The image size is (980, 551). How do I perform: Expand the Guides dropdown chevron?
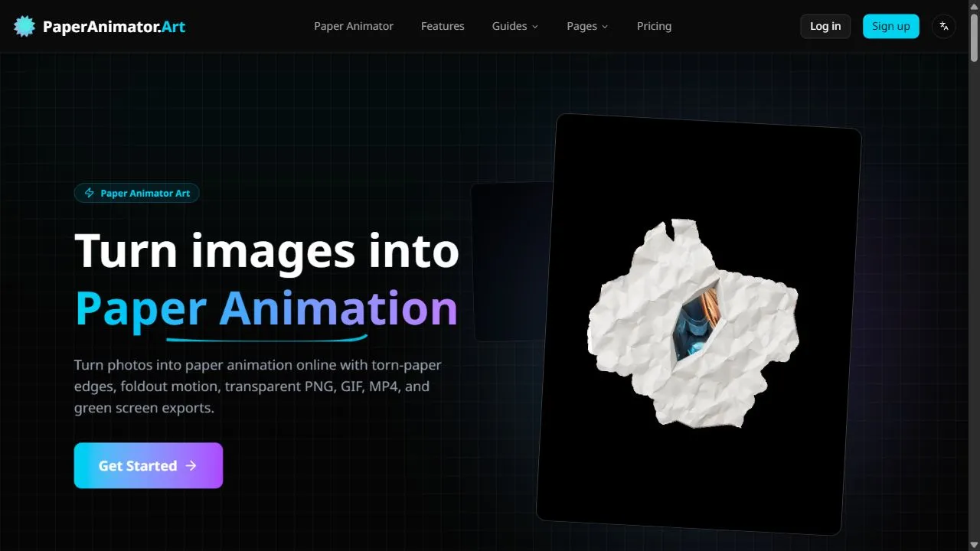click(x=535, y=27)
